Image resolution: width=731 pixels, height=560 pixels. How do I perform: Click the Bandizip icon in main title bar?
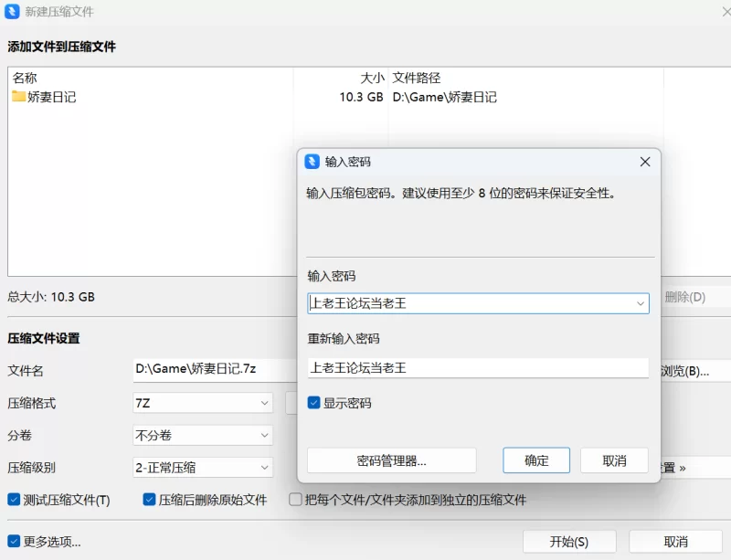click(x=12, y=11)
